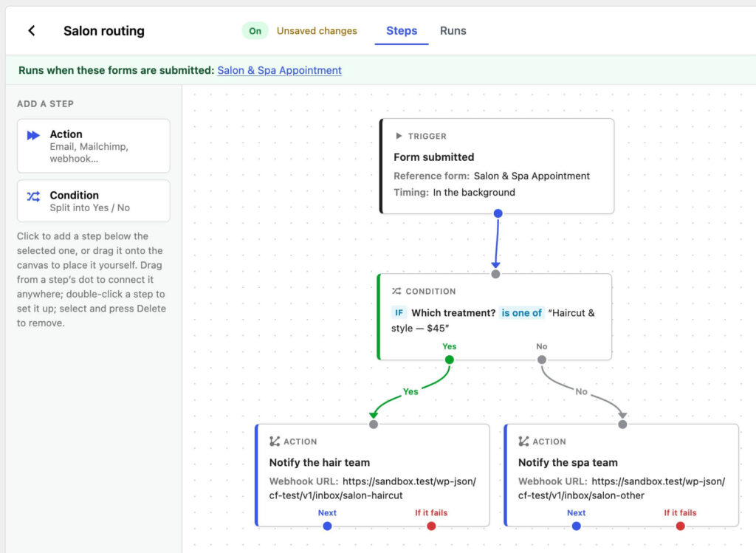Screen dimensions: 756x553
Task: Click the Reference form value in the trigger
Action: point(532,176)
